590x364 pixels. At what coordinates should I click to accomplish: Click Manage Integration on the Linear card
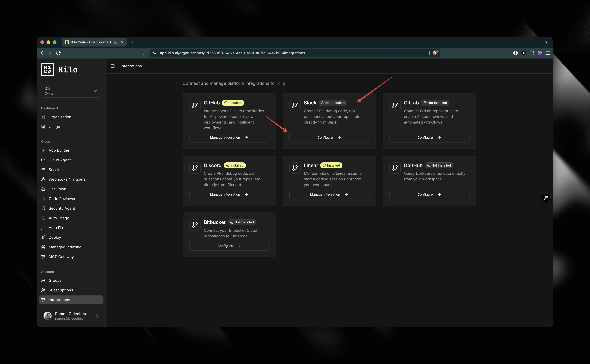point(329,195)
